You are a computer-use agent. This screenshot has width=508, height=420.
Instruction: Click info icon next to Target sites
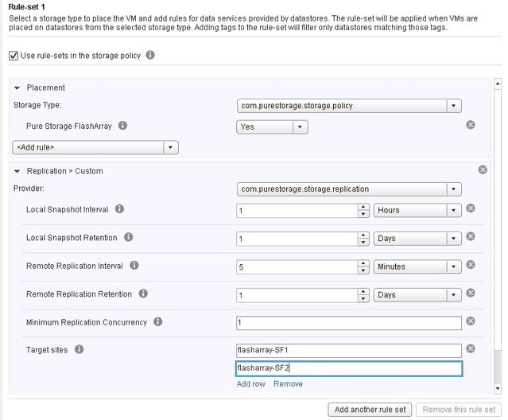79,349
